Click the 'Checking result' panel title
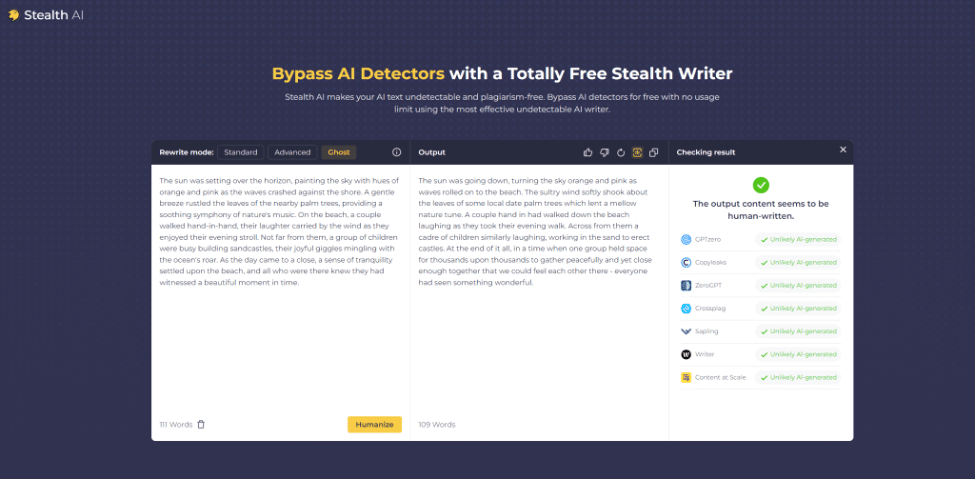The width and height of the screenshot is (977, 479). click(x=705, y=152)
